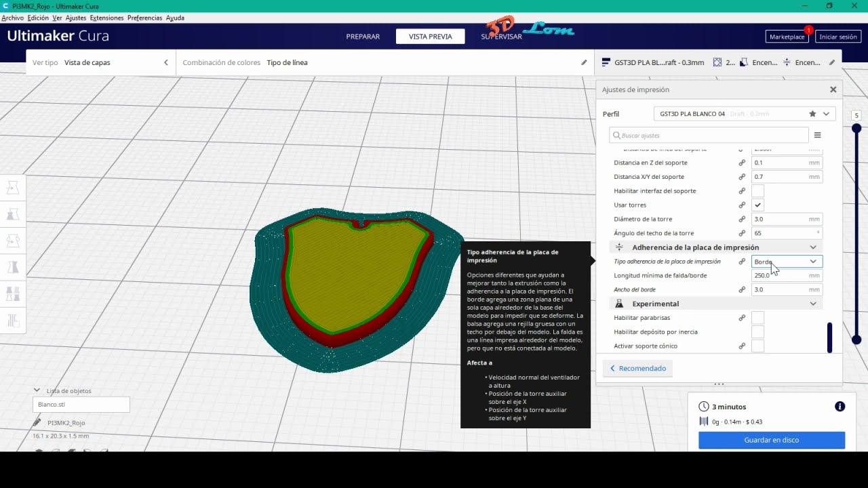Viewport: 868px width, 488px height.
Task: Click link icon beside Distancia en Z del soporte
Action: click(742, 163)
